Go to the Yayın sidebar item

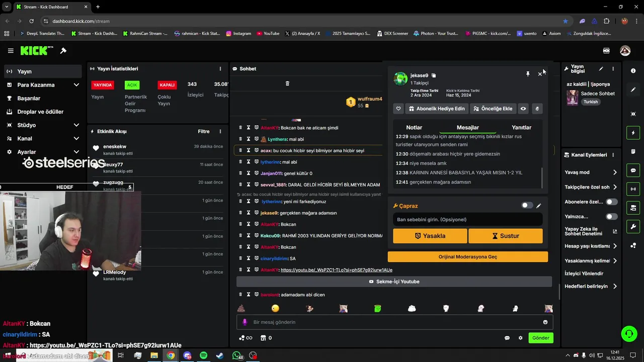[x=43, y=71]
